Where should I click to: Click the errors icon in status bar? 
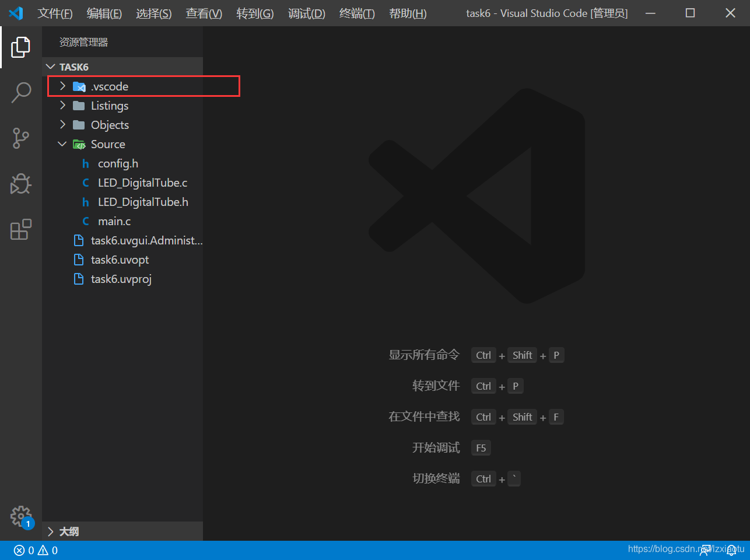pyautogui.click(x=19, y=550)
